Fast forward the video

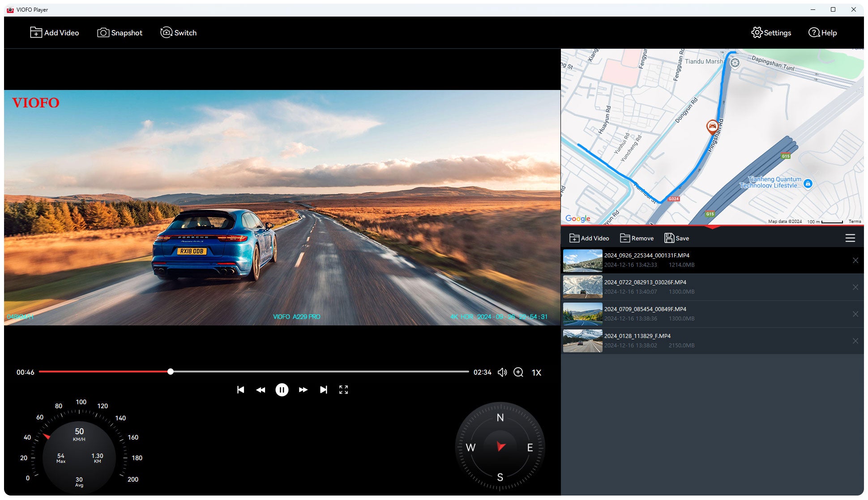tap(303, 390)
